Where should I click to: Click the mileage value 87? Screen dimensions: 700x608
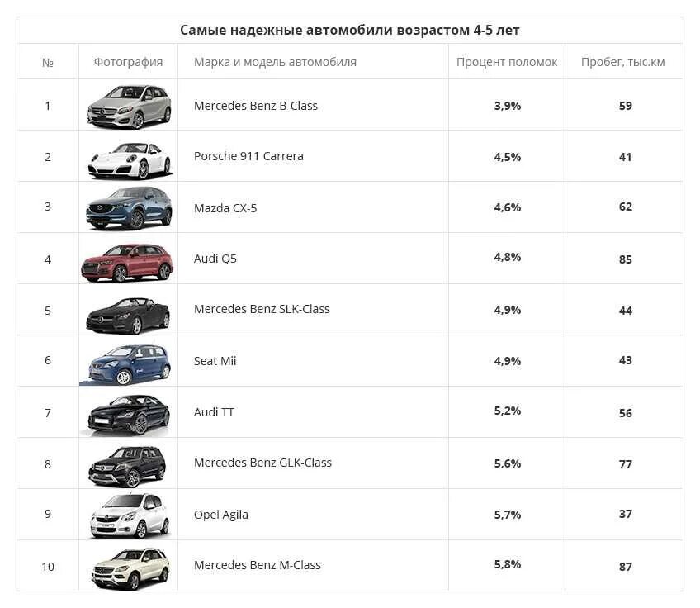[x=626, y=567]
